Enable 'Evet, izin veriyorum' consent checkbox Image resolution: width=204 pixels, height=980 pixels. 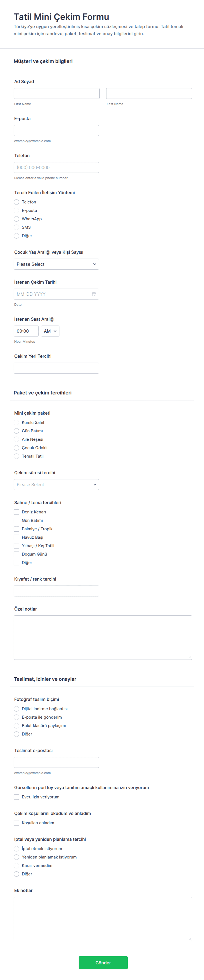click(x=16, y=797)
